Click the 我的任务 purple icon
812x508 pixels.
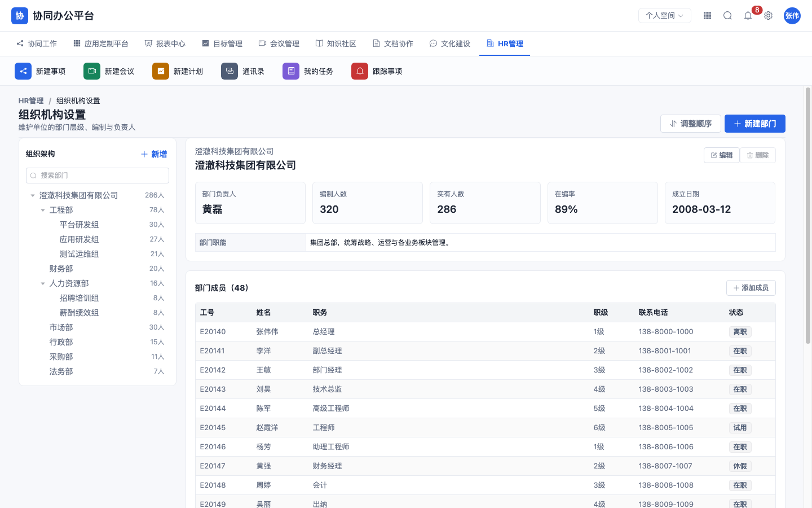[291, 71]
